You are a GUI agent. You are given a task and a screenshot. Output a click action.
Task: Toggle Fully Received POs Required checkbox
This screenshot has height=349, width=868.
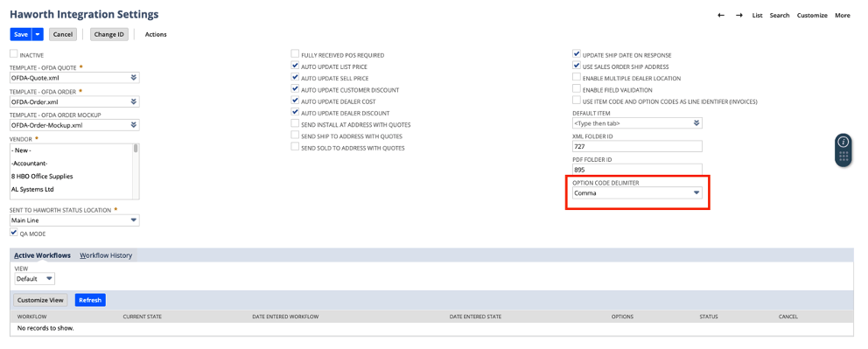tap(295, 54)
